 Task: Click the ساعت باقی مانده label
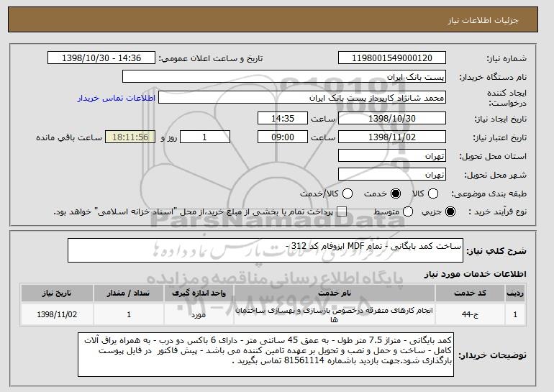click(x=69, y=137)
